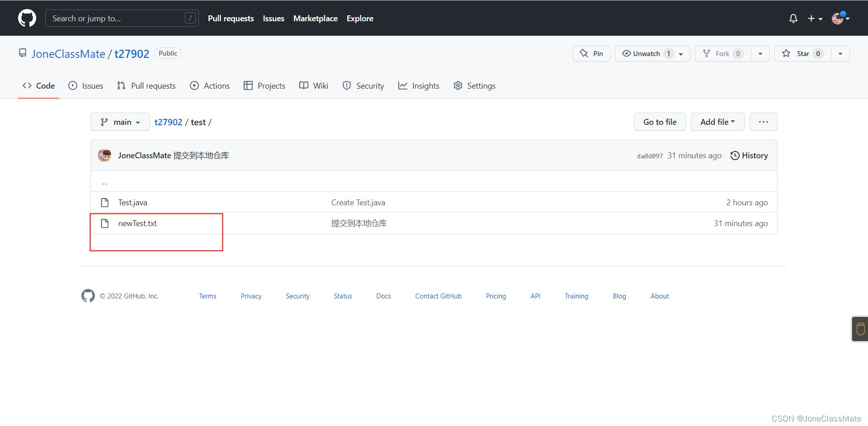Open Contact GitHub footer link
Viewport: 868px width, 426px height.
tap(438, 296)
